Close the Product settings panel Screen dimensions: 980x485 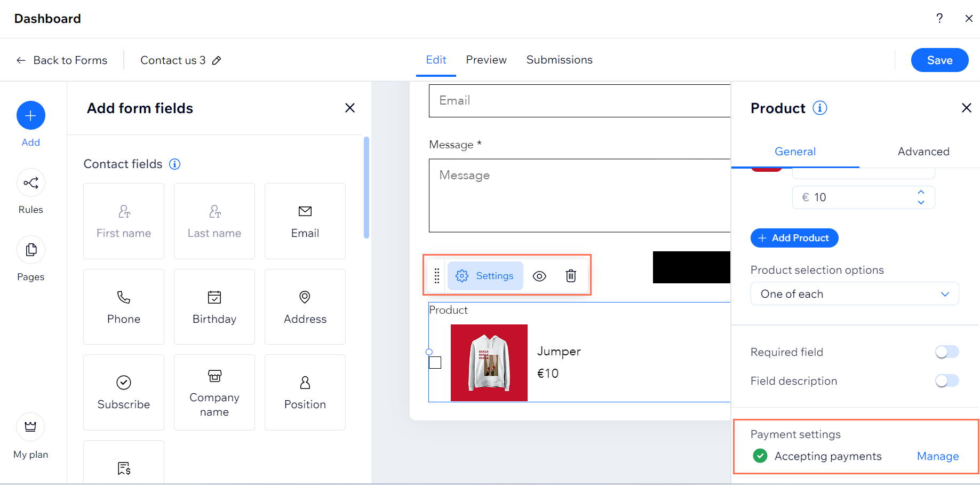click(x=966, y=108)
